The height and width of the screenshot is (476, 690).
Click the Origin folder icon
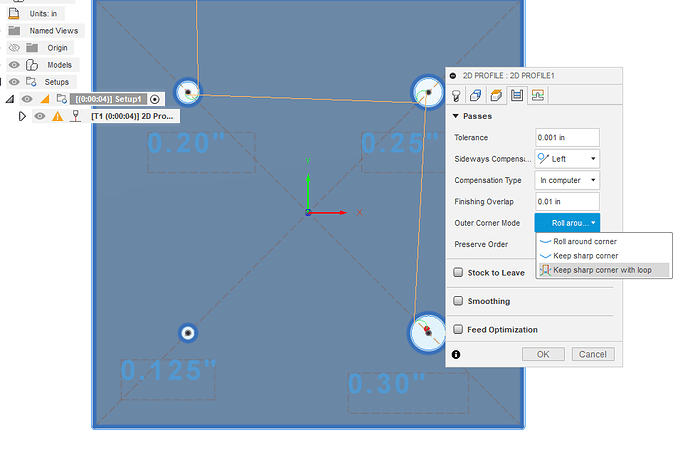(x=32, y=48)
